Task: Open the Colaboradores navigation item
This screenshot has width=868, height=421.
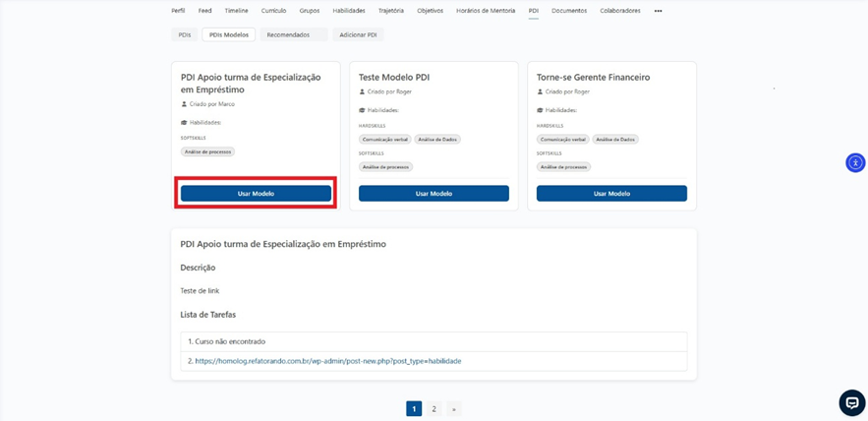Action: pyautogui.click(x=619, y=11)
